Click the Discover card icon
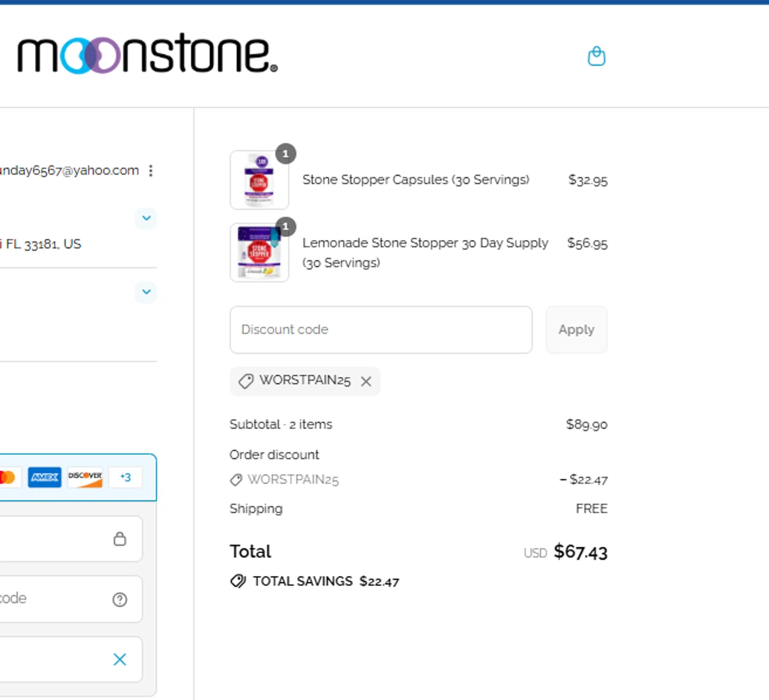 pos(85,477)
